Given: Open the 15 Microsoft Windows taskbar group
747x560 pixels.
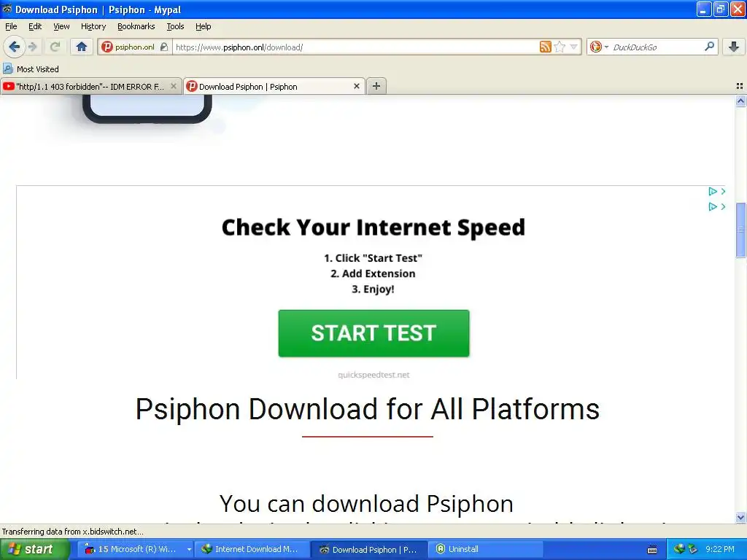Looking at the screenshot, I should pos(133,549).
